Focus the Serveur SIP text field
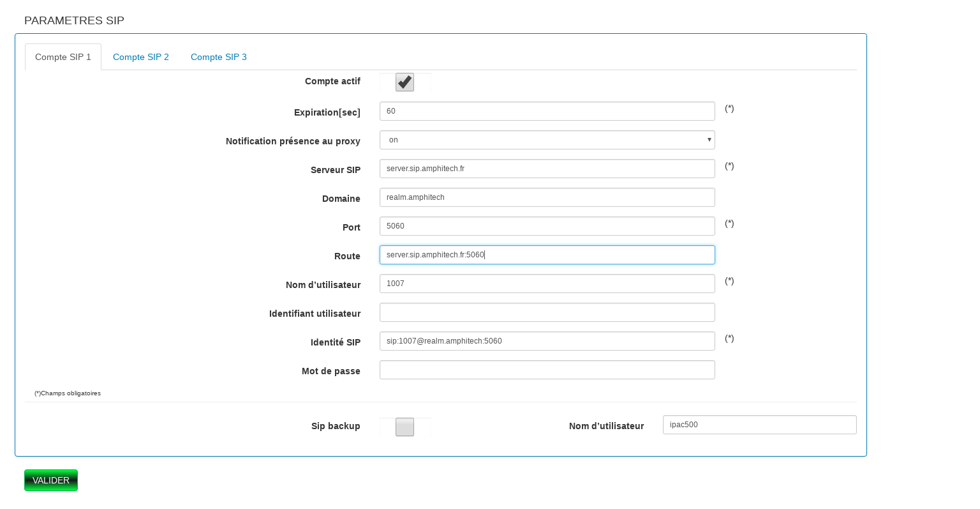980x509 pixels. [x=546, y=169]
